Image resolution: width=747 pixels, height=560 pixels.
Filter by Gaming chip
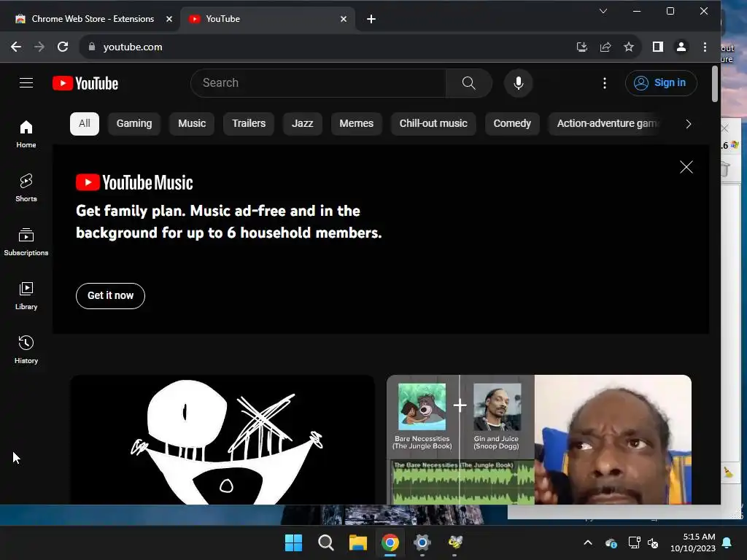click(134, 124)
